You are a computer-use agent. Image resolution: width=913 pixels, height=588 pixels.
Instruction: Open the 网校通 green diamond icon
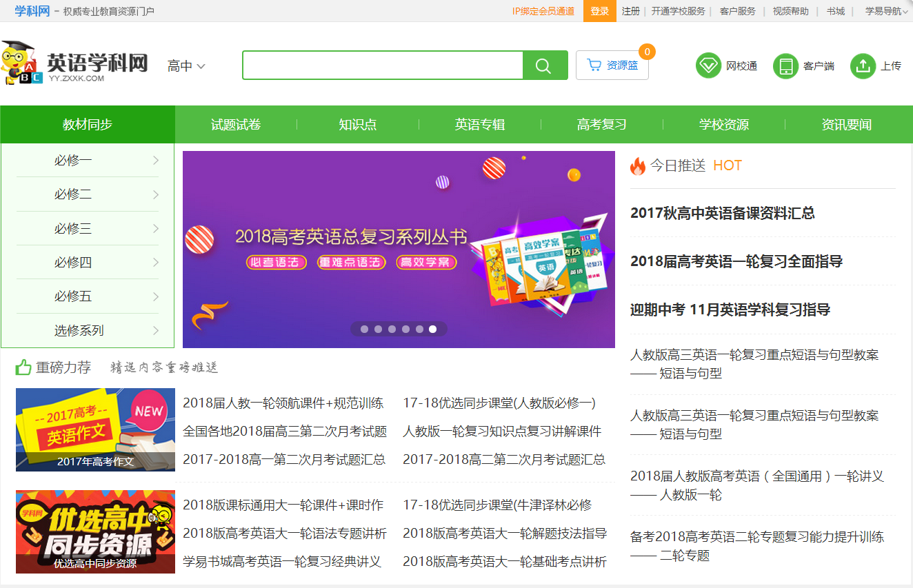pyautogui.click(x=708, y=65)
